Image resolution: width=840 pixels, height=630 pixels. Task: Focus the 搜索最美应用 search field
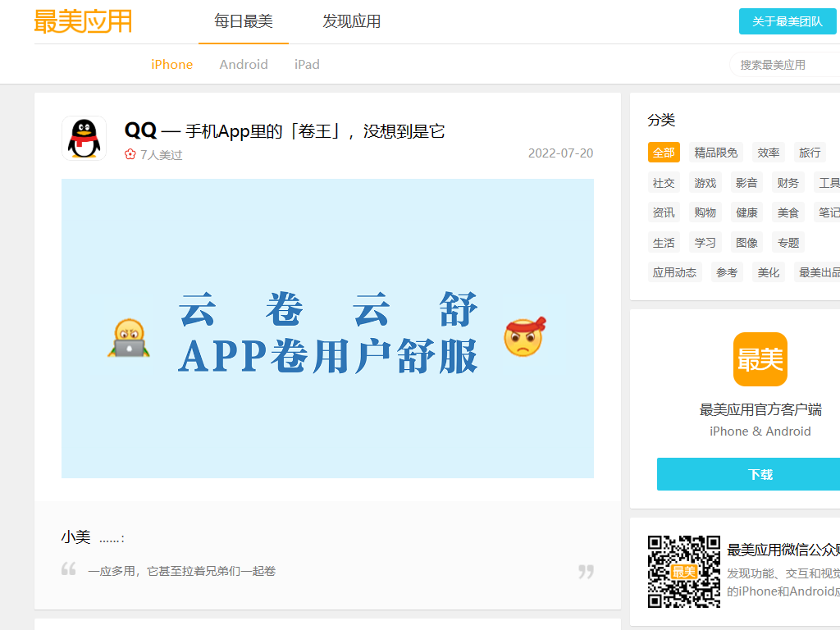click(x=783, y=65)
